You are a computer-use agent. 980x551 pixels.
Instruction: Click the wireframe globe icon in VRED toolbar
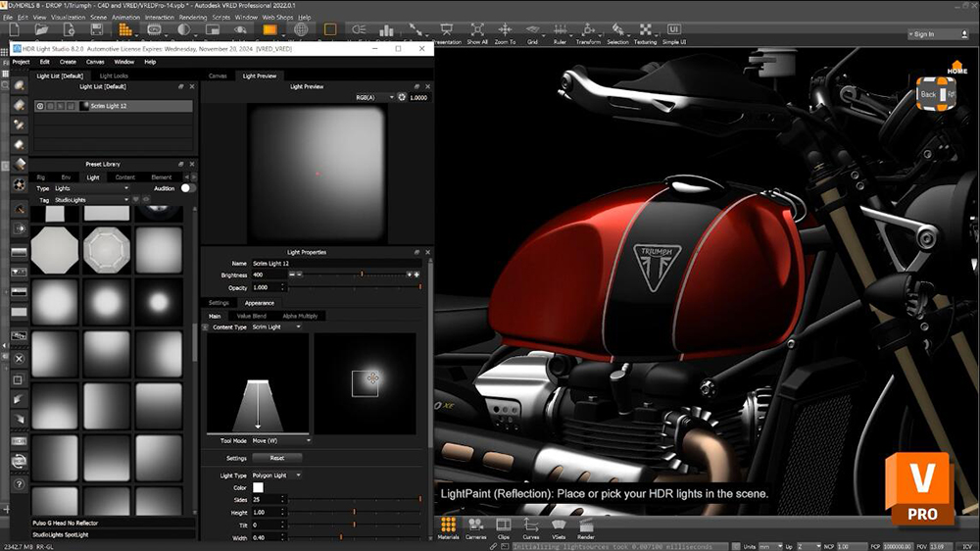click(301, 30)
